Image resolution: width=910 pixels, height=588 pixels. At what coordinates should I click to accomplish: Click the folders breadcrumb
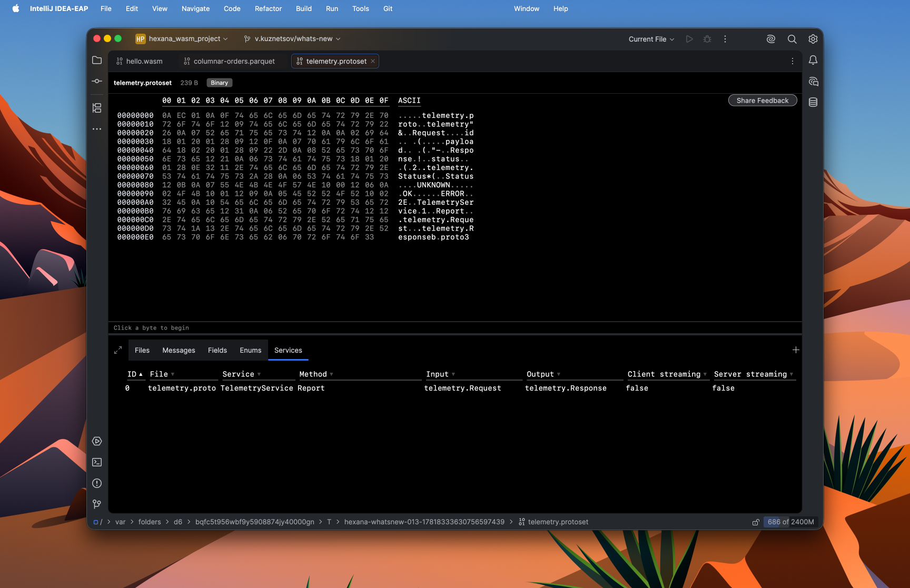(150, 522)
